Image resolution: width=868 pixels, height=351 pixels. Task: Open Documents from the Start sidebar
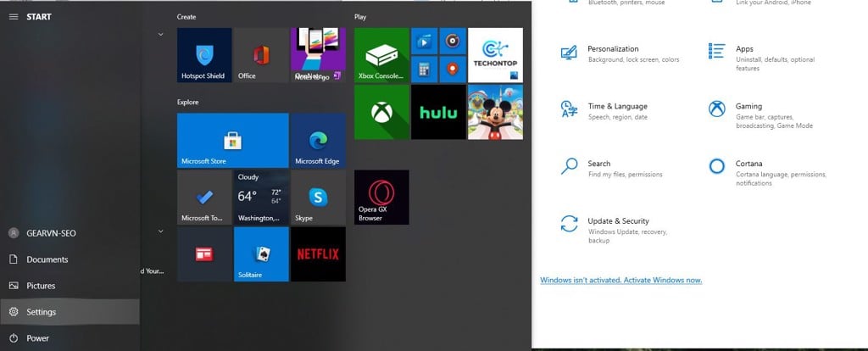coord(70,259)
